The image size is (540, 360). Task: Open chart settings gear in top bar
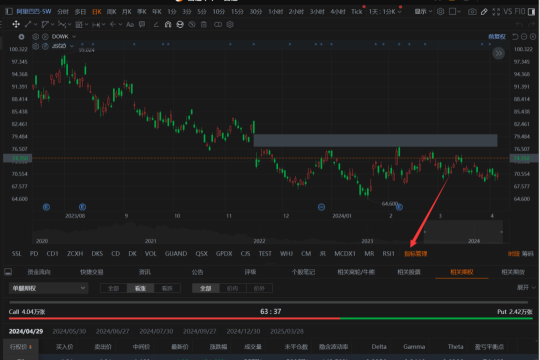(x=440, y=12)
